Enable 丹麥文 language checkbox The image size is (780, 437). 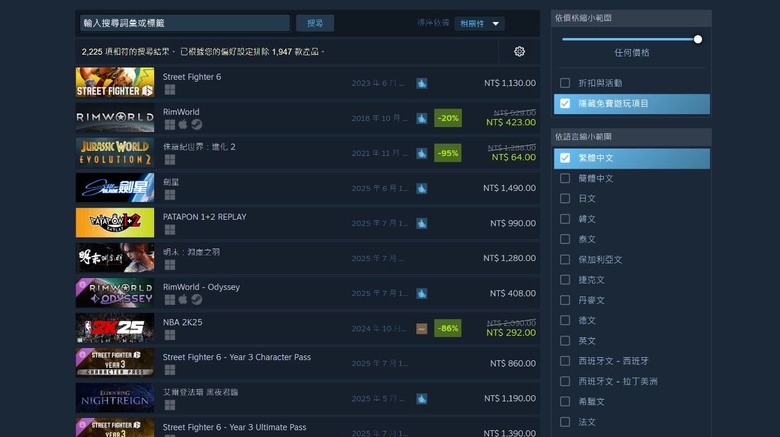[x=565, y=300]
